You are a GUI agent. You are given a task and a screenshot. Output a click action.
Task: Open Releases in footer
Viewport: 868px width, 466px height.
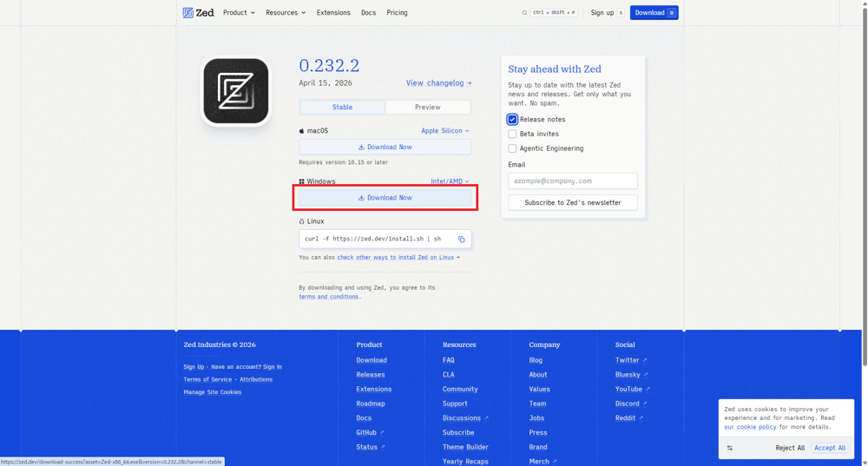371,375
